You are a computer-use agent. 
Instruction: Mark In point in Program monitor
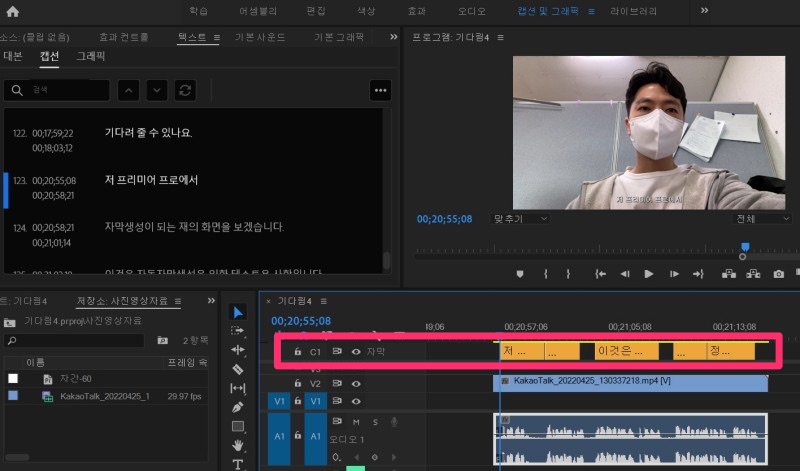coord(545,274)
